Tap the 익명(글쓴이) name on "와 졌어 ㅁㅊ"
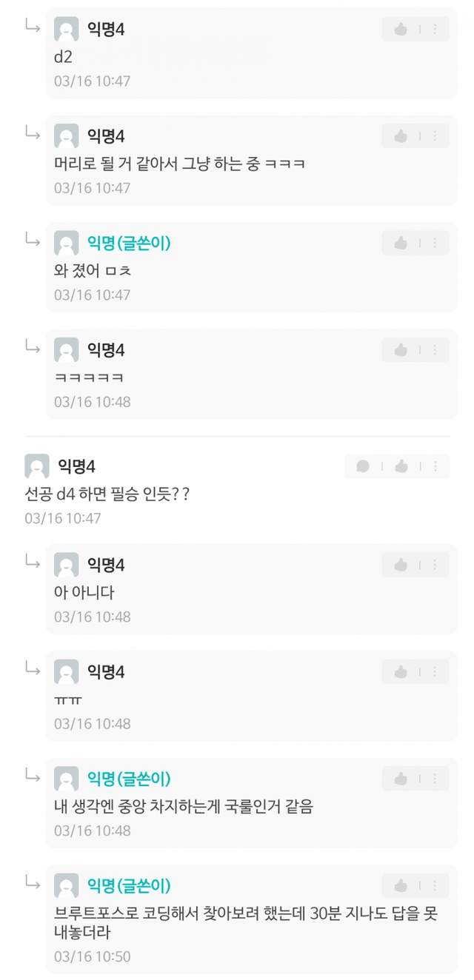Image resolution: width=474 pixels, height=980 pixels. (x=129, y=243)
